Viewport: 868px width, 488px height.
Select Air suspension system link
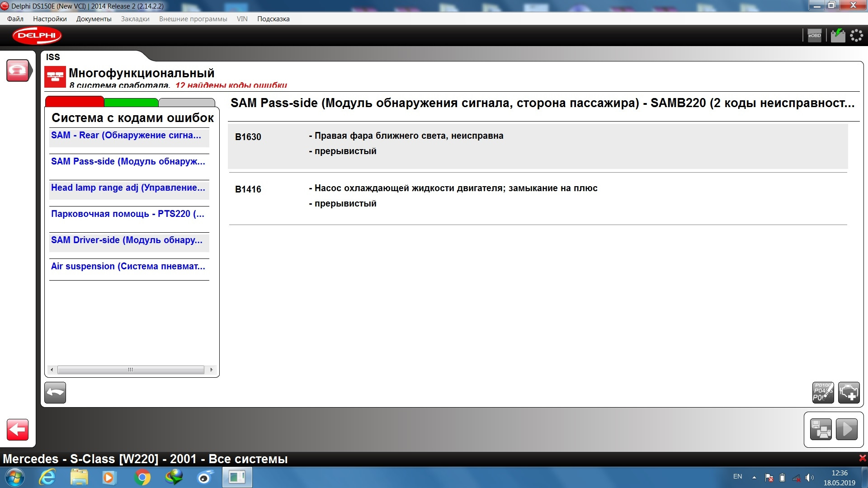coord(128,267)
